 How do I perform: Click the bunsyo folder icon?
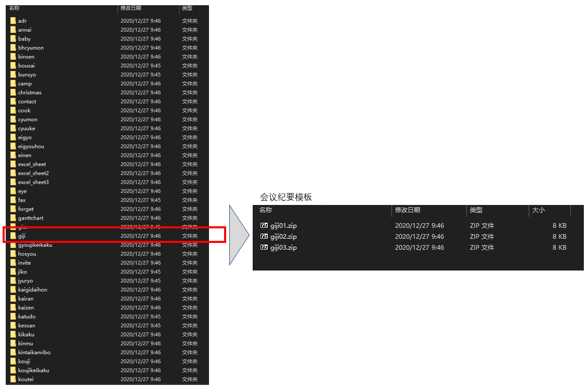pos(13,74)
